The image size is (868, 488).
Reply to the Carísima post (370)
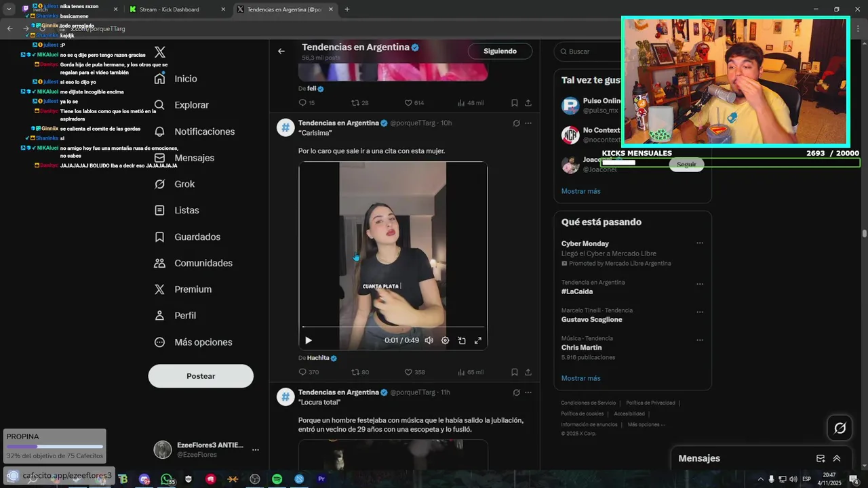pos(309,372)
